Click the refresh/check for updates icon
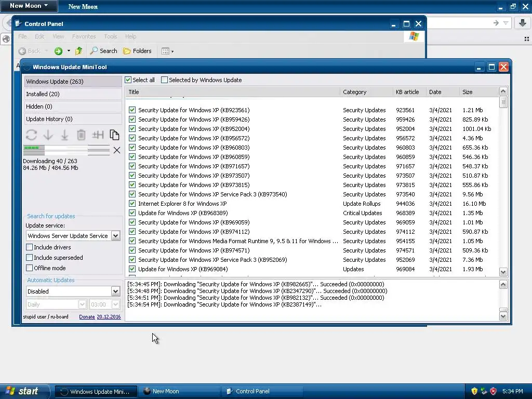Image resolution: width=532 pixels, height=399 pixels. (x=31, y=135)
